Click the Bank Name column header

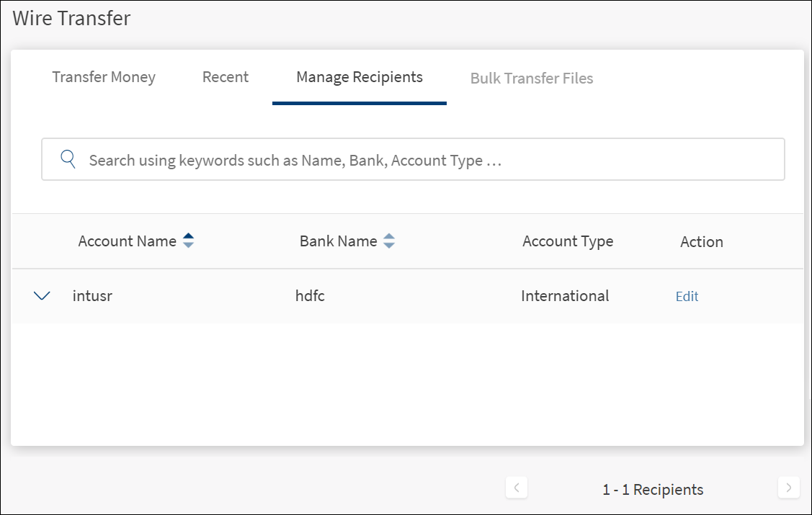338,241
